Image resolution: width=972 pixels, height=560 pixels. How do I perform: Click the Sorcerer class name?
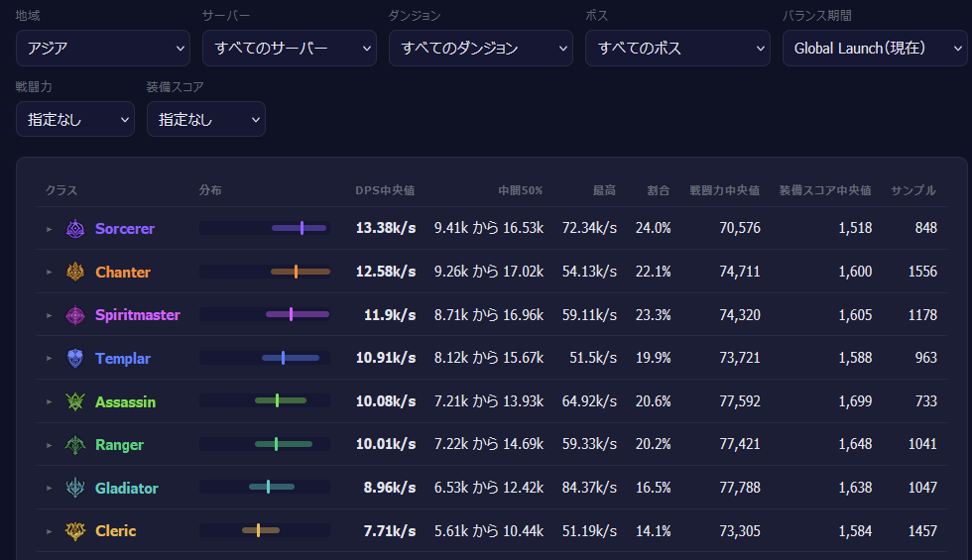pyautogui.click(x=125, y=229)
